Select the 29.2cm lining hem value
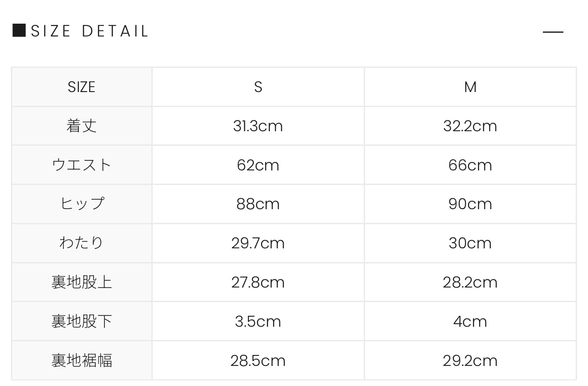 tap(470, 360)
